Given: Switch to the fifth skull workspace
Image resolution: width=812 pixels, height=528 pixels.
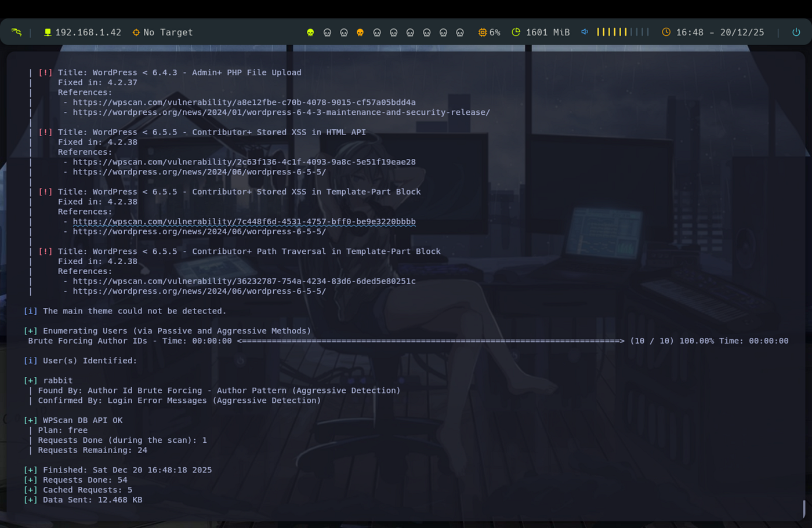Looking at the screenshot, I should pyautogui.click(x=377, y=32).
